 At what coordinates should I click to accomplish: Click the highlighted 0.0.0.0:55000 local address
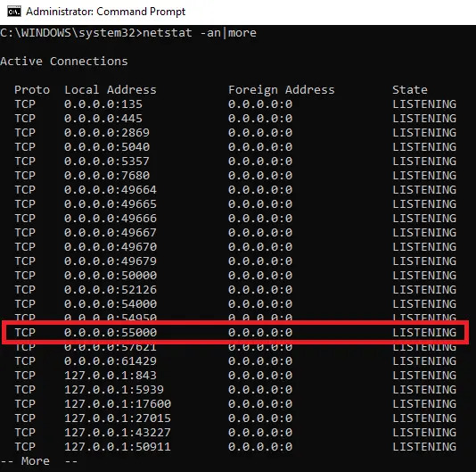point(111,333)
